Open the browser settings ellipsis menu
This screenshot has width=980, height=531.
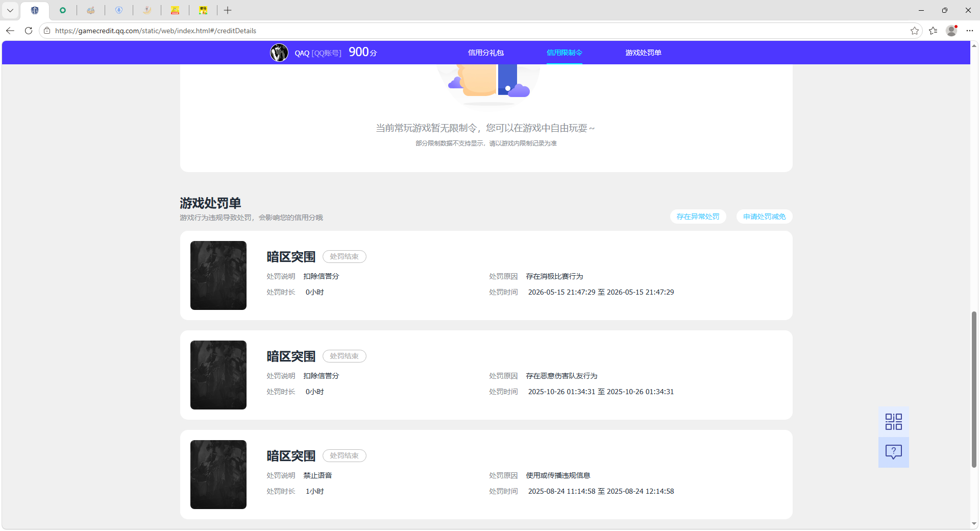click(970, 31)
